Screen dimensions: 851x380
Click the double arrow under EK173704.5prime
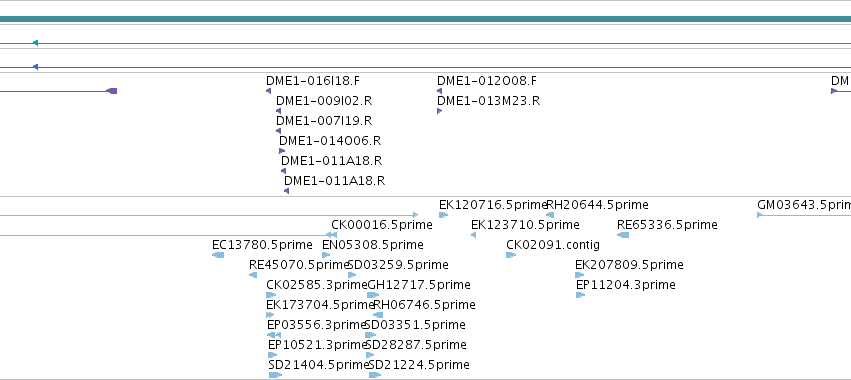(x=270, y=315)
